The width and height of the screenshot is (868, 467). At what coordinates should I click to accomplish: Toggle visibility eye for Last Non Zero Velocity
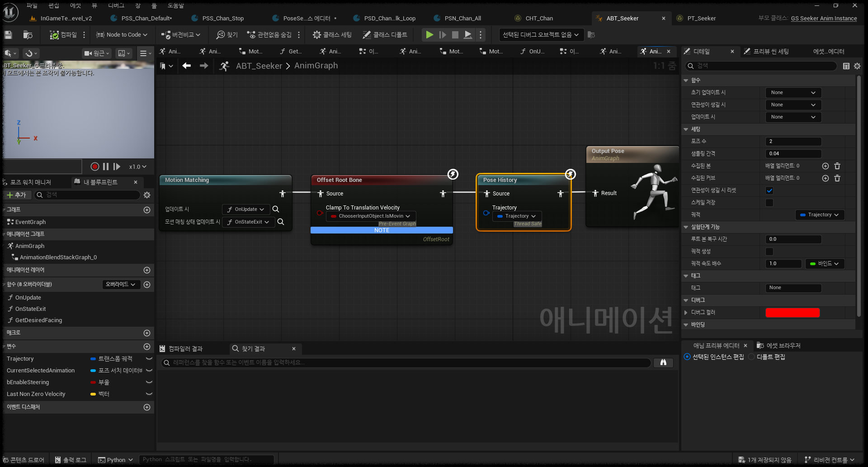(x=149, y=394)
